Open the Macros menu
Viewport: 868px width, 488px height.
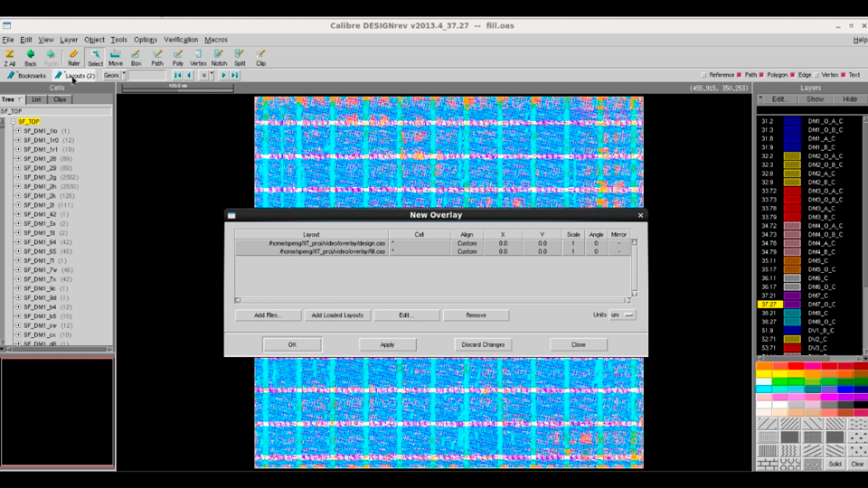(216, 40)
